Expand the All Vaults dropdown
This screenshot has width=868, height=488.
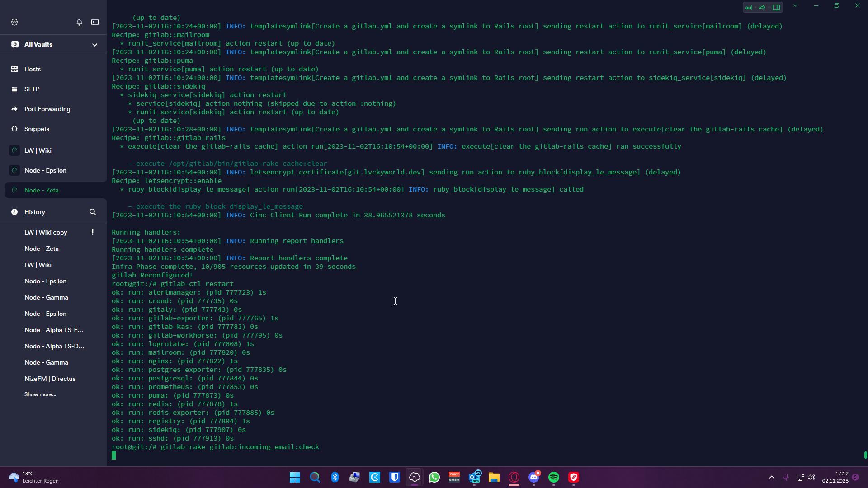pos(94,45)
